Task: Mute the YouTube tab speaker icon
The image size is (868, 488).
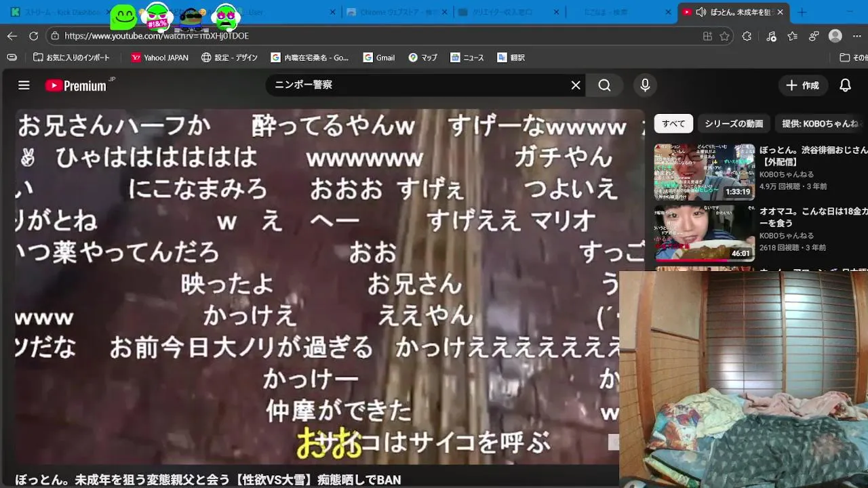Action: click(x=701, y=12)
